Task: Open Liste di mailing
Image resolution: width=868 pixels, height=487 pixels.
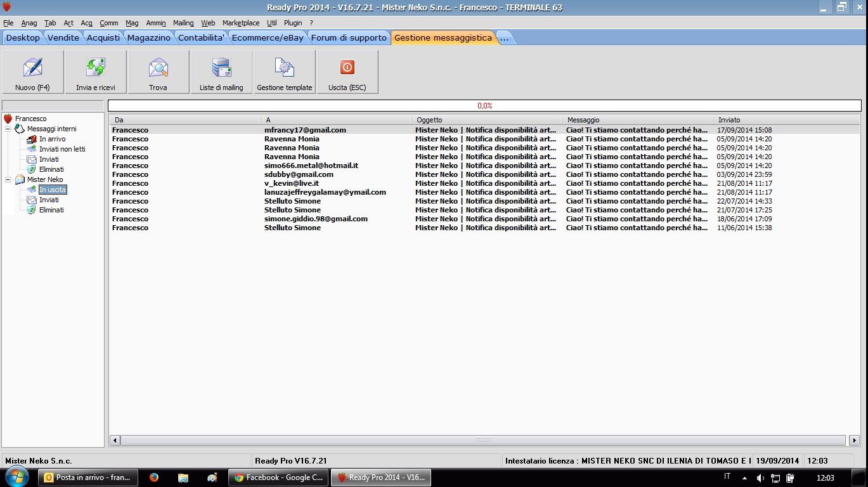Action: click(221, 72)
